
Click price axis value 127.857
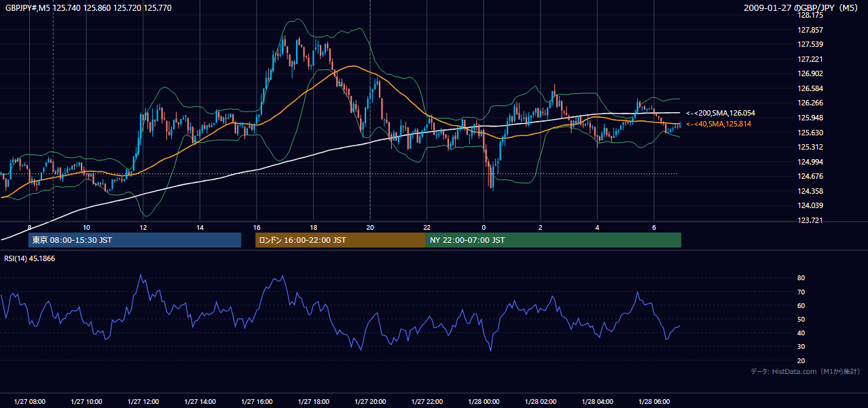click(810, 30)
